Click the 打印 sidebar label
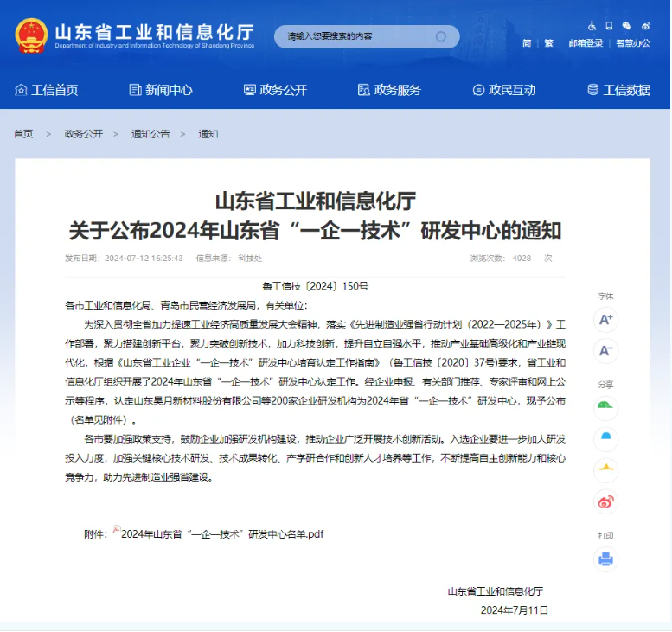Screen dimensions: 672x632 (x=605, y=535)
